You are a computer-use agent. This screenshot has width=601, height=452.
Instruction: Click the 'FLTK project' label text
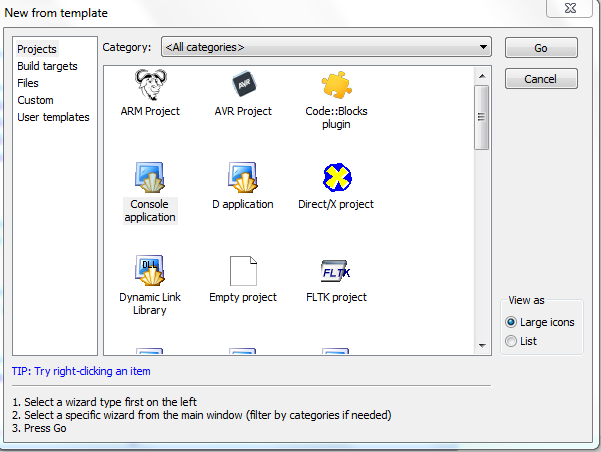pyautogui.click(x=336, y=297)
